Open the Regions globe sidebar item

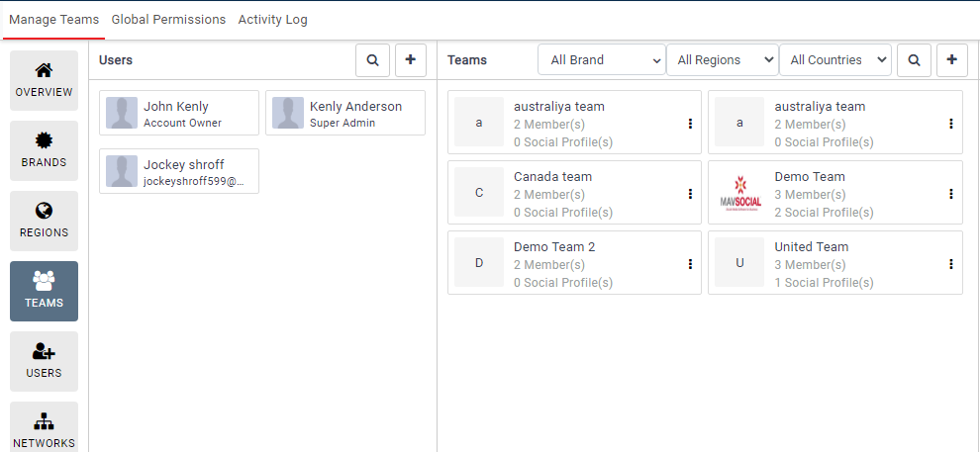[44, 222]
